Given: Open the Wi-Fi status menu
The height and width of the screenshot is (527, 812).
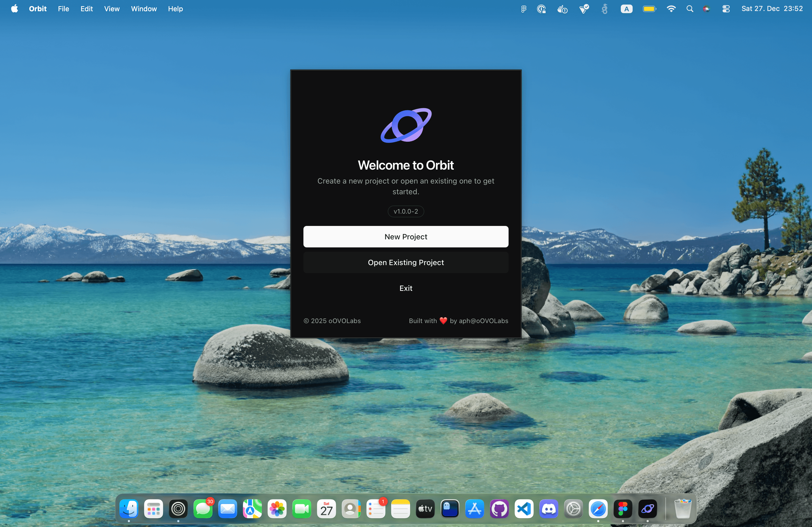Looking at the screenshot, I should pos(671,9).
